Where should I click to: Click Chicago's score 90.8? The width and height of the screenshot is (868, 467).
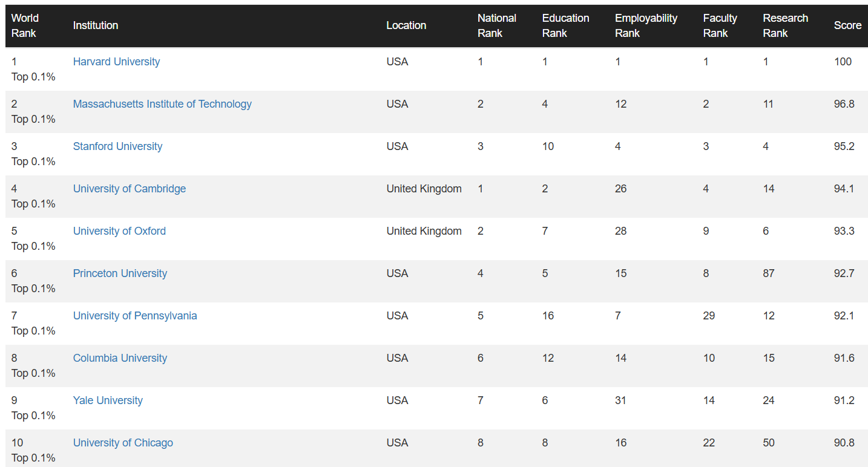click(844, 443)
